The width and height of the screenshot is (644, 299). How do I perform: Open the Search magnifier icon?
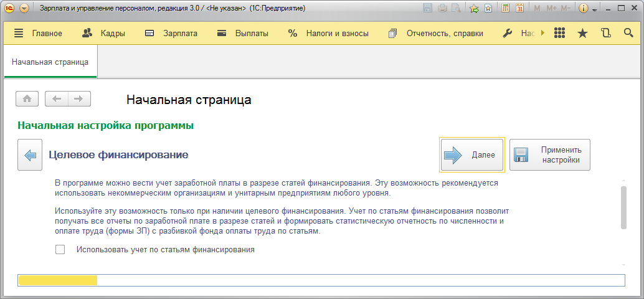[x=628, y=34]
